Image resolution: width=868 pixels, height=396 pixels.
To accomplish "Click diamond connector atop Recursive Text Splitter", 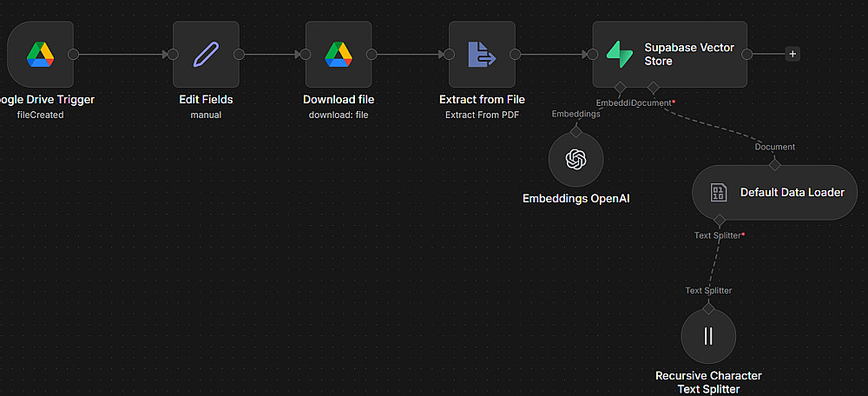I will [708, 308].
